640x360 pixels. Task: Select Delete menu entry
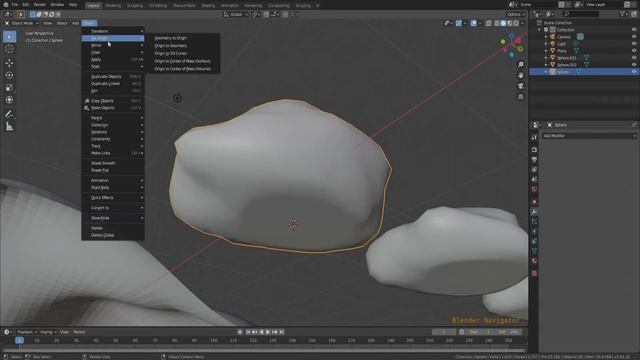tap(97, 228)
